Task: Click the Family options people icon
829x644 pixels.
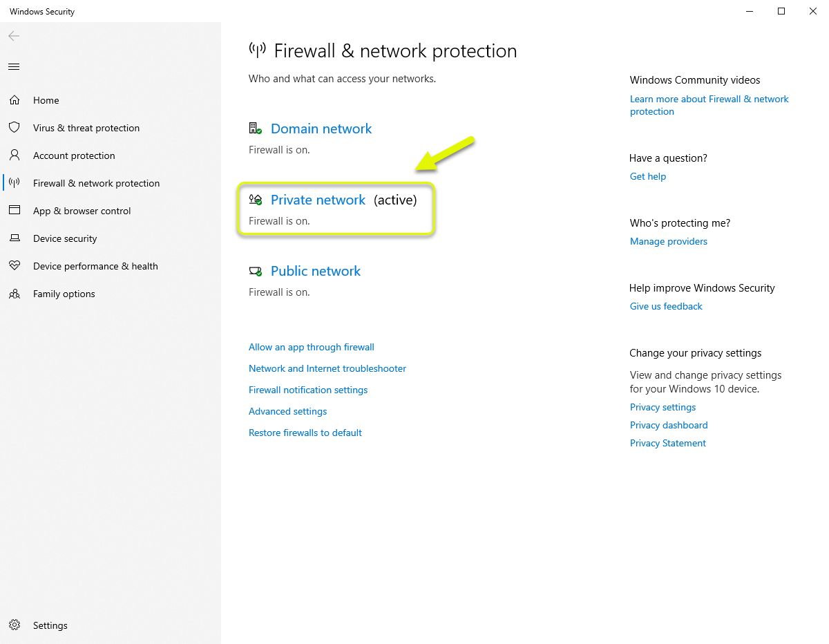Action: tap(14, 294)
